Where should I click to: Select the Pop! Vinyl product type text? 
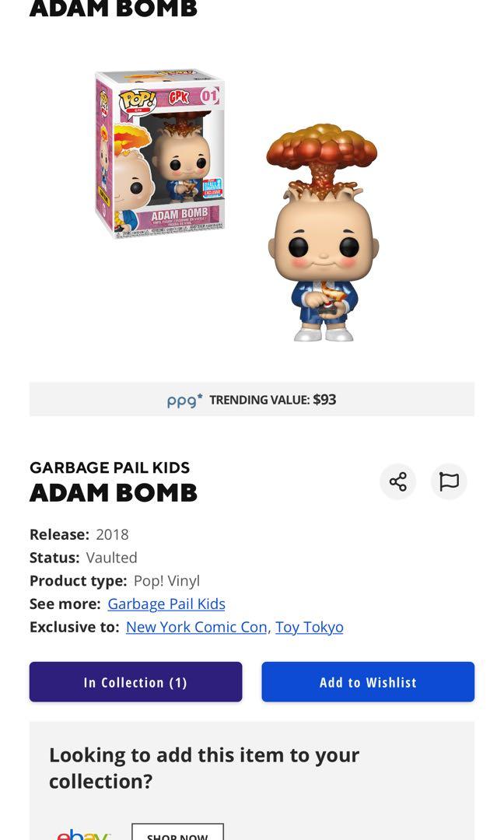coord(166,581)
